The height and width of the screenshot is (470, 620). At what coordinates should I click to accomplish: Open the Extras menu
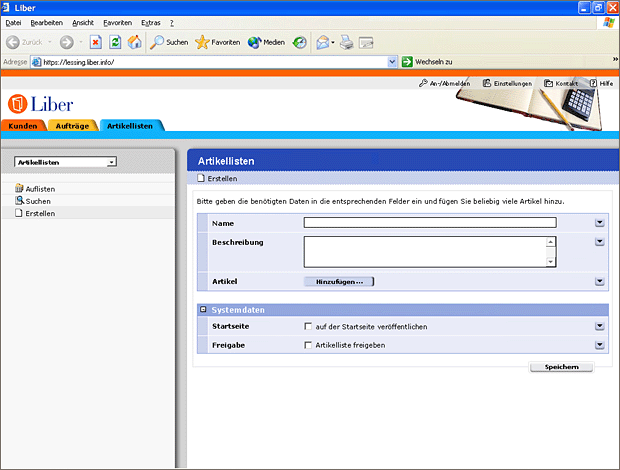point(151,23)
